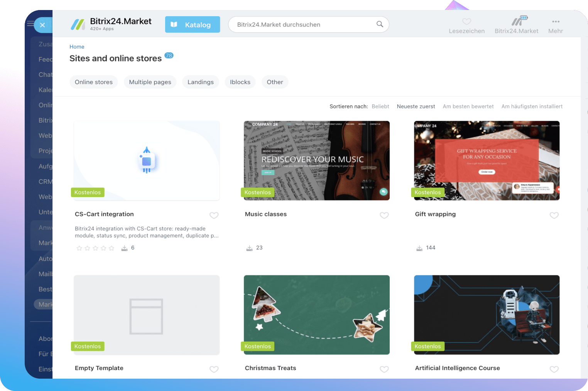The height and width of the screenshot is (391, 588).
Task: Filter by Multiple pages category
Action: [150, 82]
